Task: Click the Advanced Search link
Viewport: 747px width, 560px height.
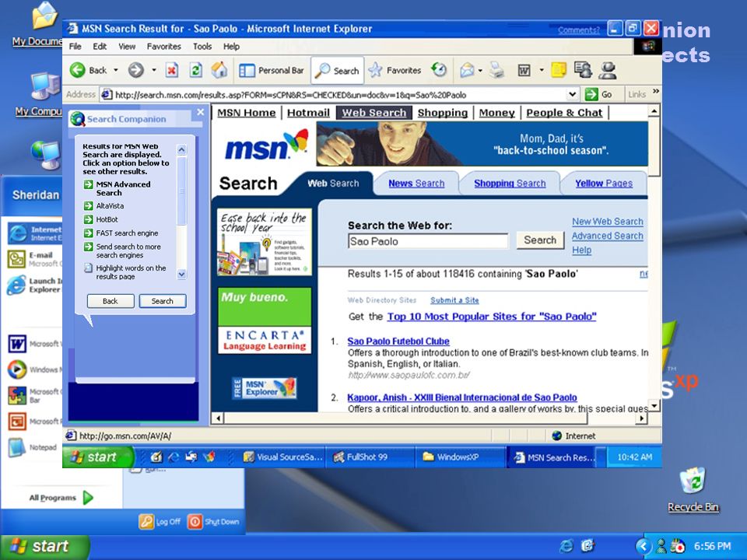Action: (608, 236)
